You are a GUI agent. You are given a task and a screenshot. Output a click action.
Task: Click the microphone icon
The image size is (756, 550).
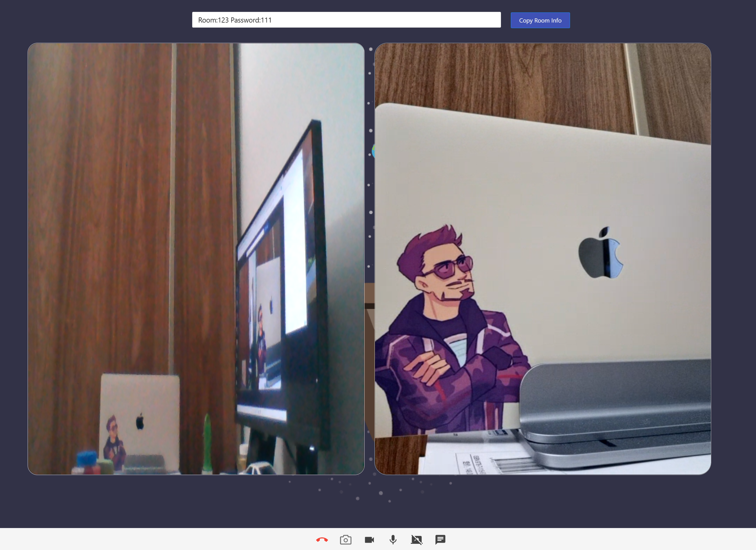393,540
